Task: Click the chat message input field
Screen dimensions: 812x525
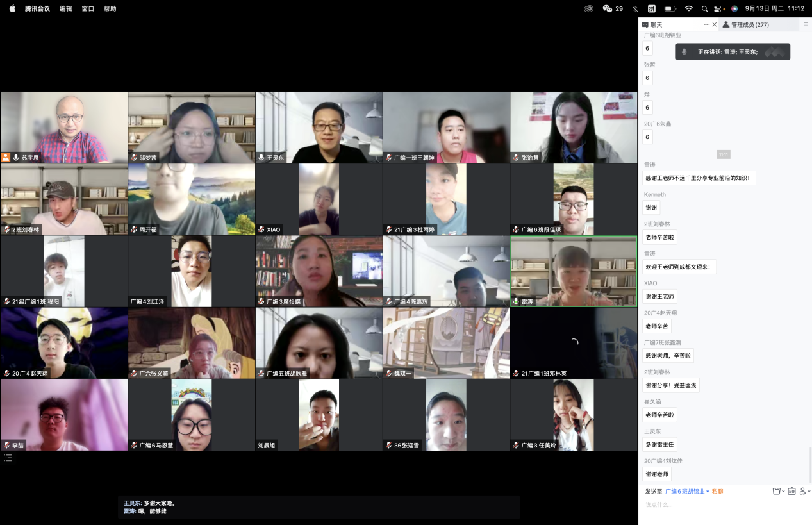Action: click(718, 505)
